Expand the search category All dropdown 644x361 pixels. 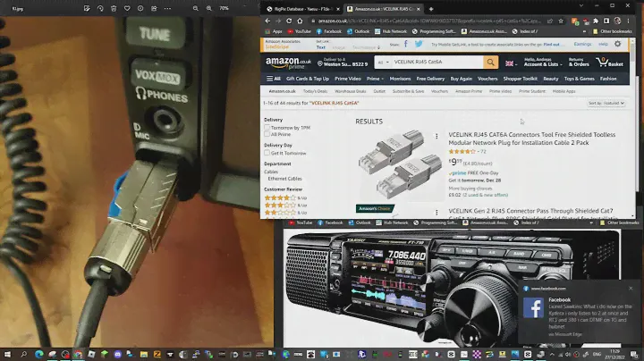click(x=382, y=63)
